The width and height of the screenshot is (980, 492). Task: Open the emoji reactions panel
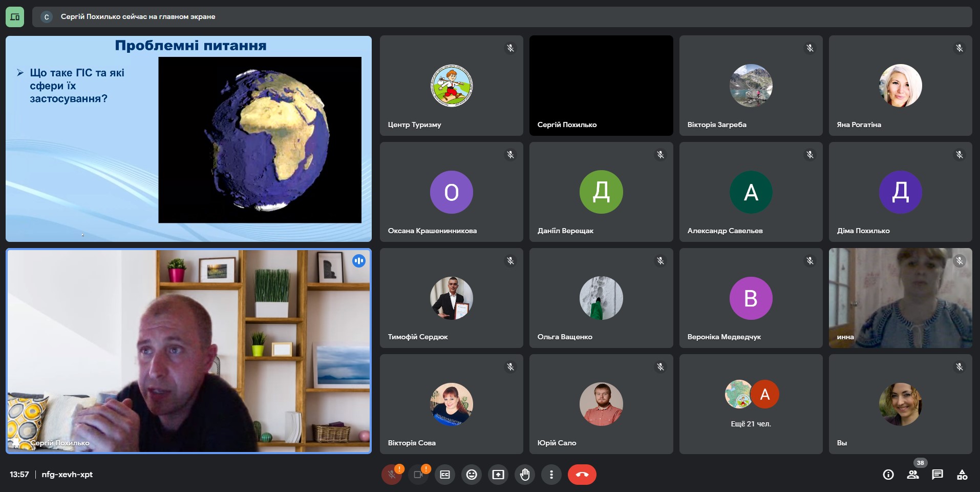pyautogui.click(x=472, y=475)
